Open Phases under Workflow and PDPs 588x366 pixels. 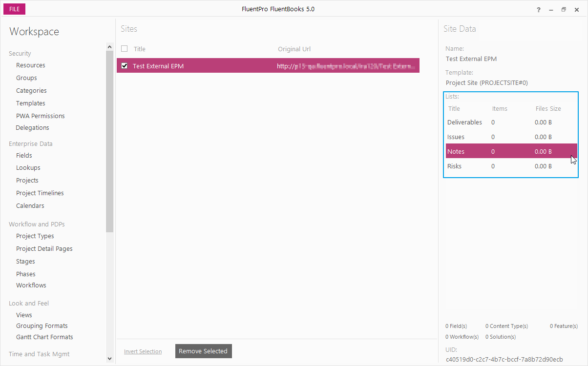click(x=26, y=274)
